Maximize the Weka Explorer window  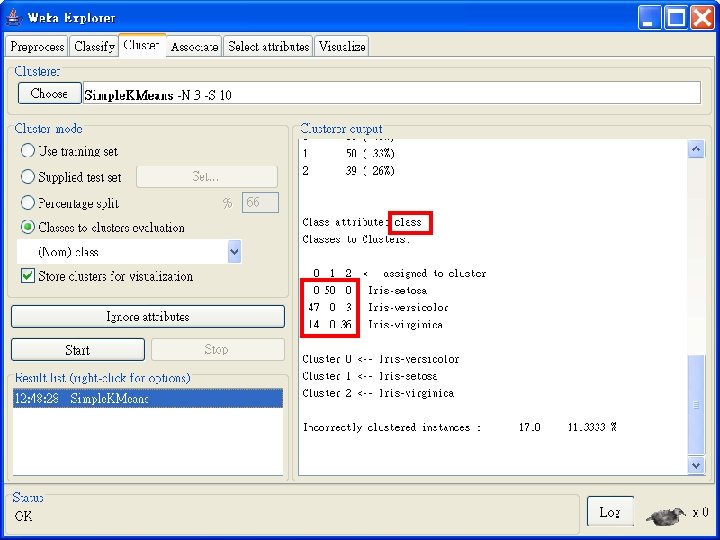[x=676, y=17]
